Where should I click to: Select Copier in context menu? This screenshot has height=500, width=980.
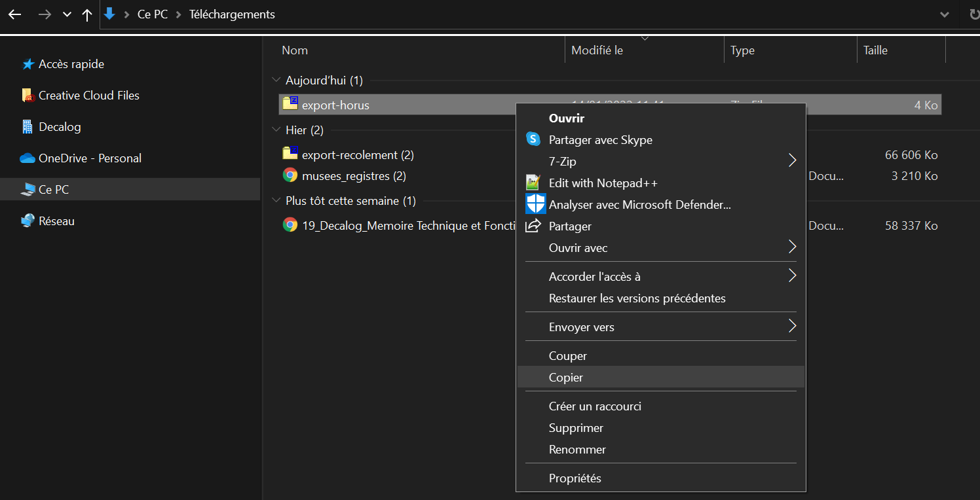click(x=566, y=377)
